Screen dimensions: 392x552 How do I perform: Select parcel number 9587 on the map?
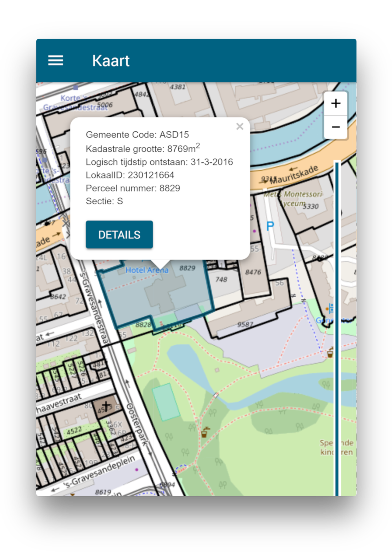[x=245, y=324]
